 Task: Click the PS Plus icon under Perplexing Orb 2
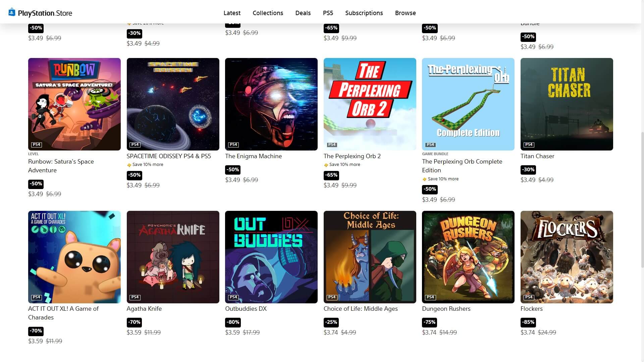pos(326,165)
